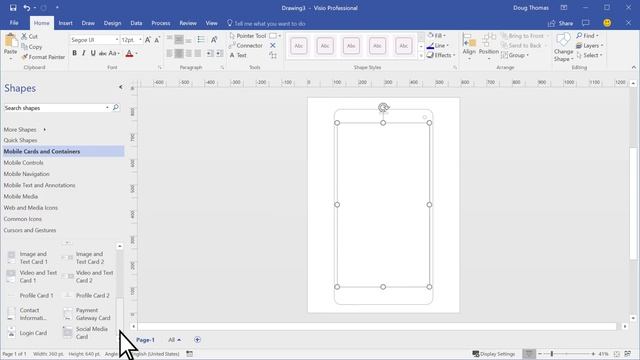Click Change Shape
640x360 pixels.
tap(563, 48)
